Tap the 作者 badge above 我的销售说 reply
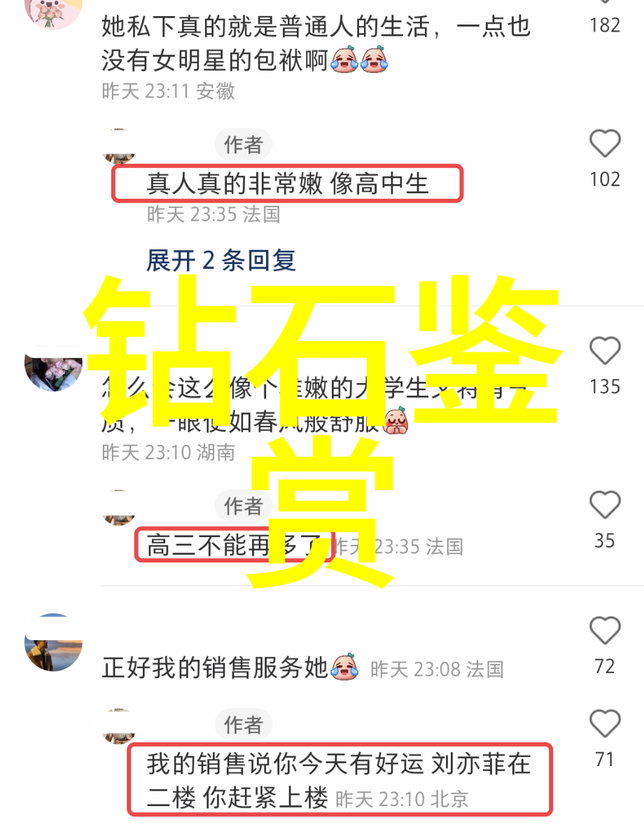This screenshot has width=644, height=825. click(x=243, y=725)
